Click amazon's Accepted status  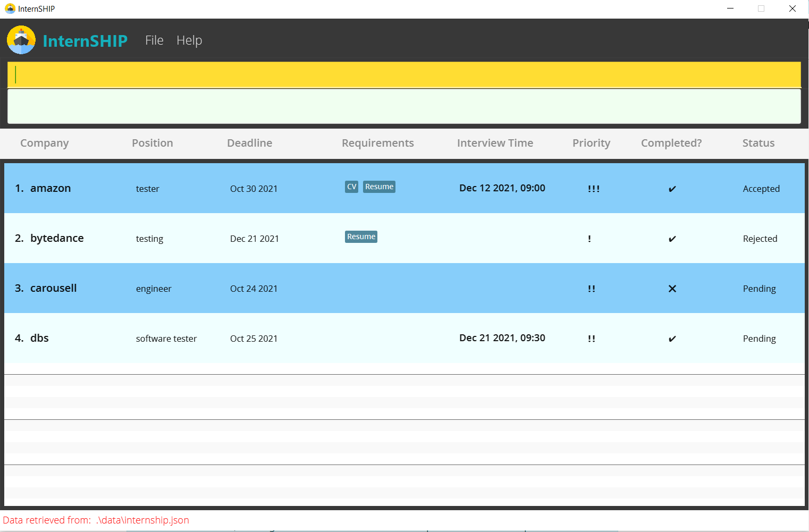761,189
